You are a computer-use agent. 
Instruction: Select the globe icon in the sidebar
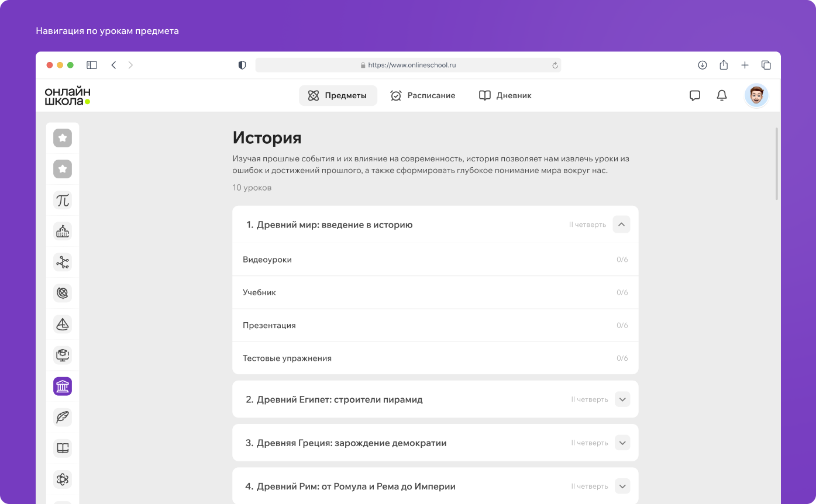(x=62, y=293)
